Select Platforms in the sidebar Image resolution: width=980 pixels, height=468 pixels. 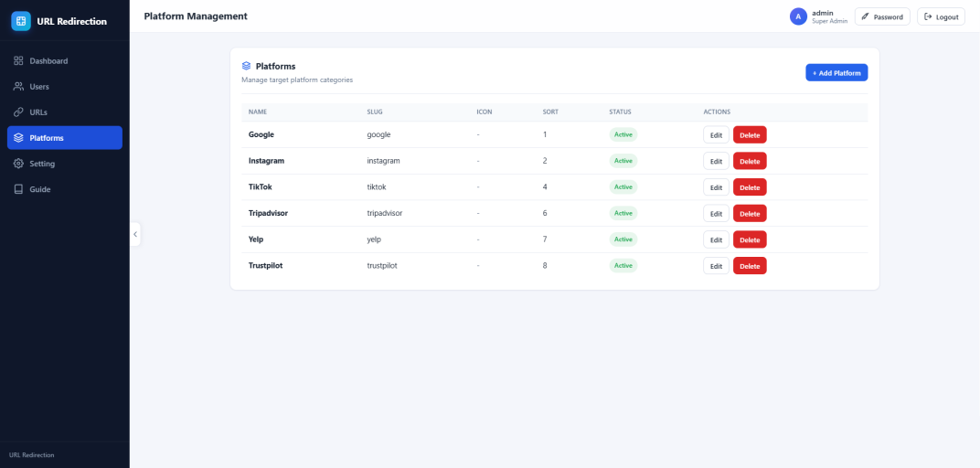point(65,138)
